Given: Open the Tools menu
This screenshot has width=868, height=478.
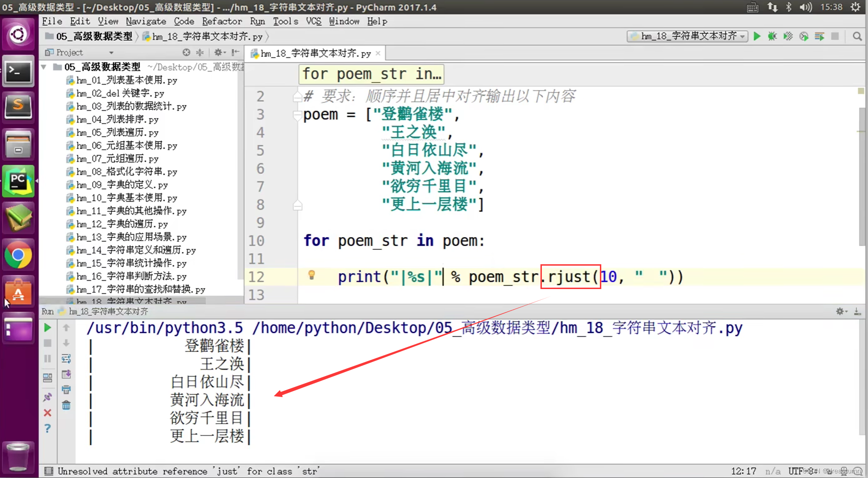Looking at the screenshot, I should [285, 21].
